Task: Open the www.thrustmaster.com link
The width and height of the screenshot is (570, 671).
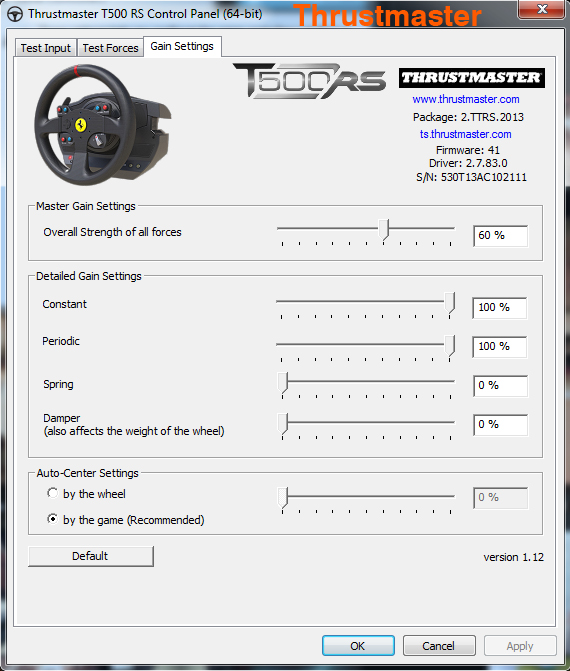Action: coord(466,99)
